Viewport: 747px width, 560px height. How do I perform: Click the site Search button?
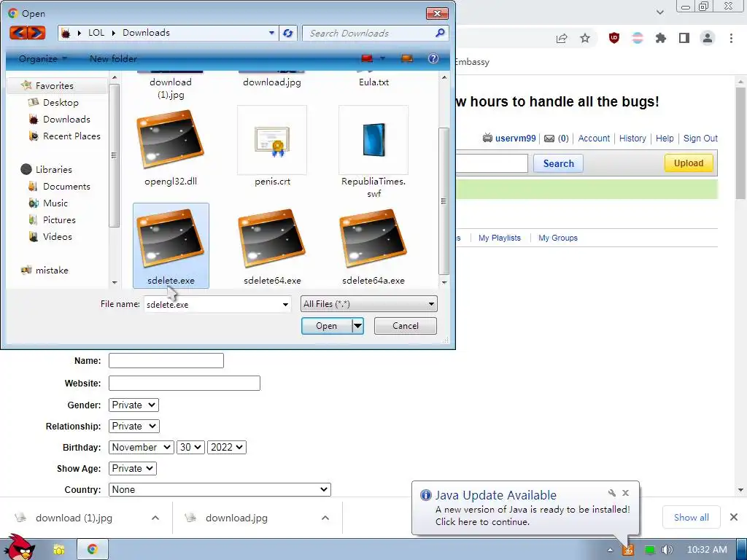pos(558,163)
